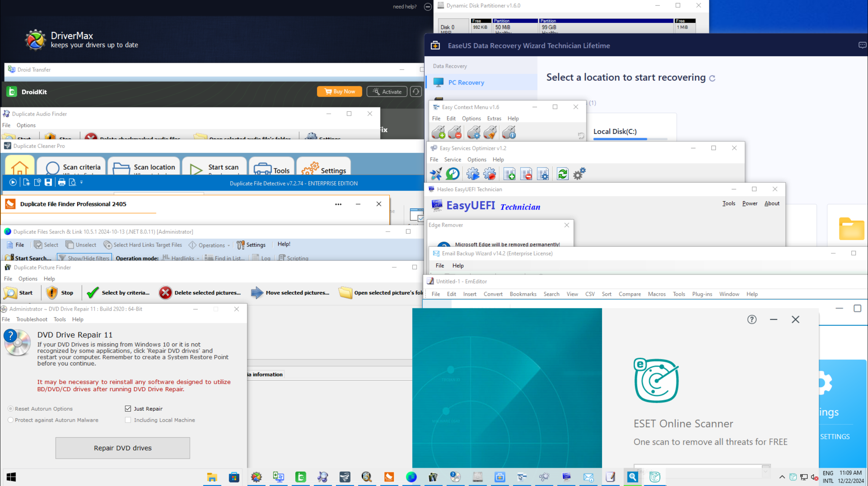Click the ESET help question mark icon
Screen dimensions: 868x486
[x=752, y=319]
